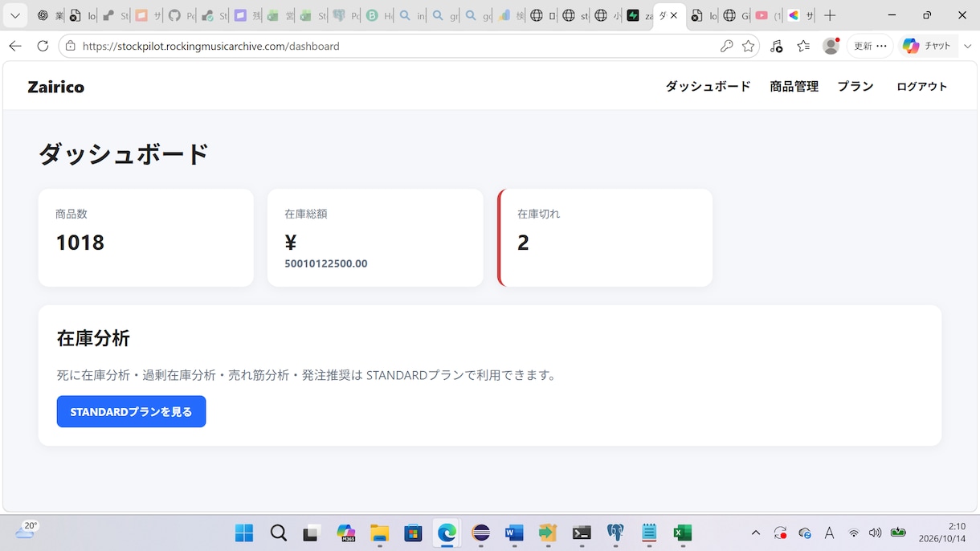Go back with the browser back arrow
Screen dimensions: 980x551
point(14,46)
